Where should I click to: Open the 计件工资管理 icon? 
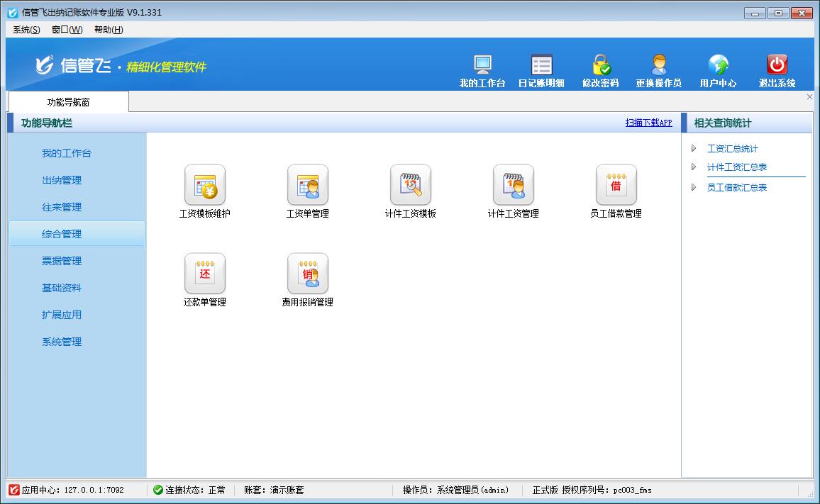[513, 185]
